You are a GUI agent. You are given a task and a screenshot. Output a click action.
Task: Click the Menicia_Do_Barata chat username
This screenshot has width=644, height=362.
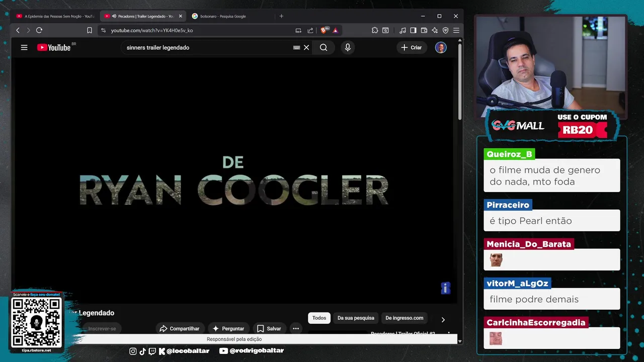[x=529, y=244]
